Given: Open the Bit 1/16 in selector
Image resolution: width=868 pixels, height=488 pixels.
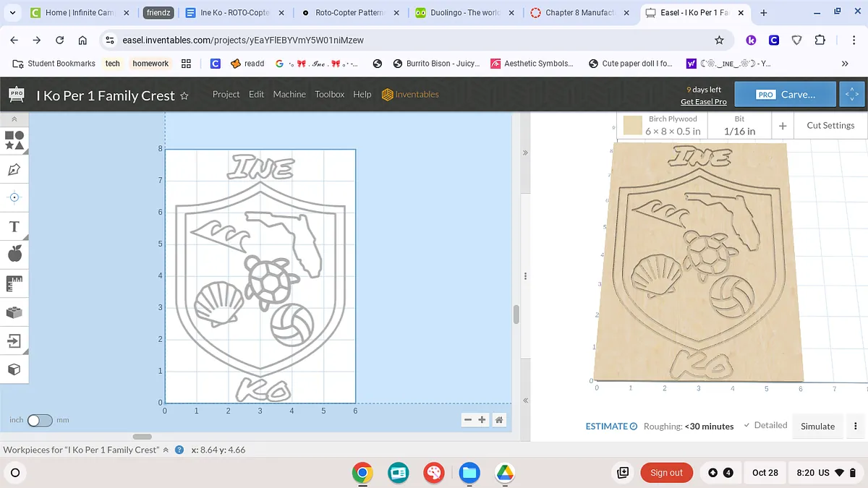Looking at the screenshot, I should 739,125.
